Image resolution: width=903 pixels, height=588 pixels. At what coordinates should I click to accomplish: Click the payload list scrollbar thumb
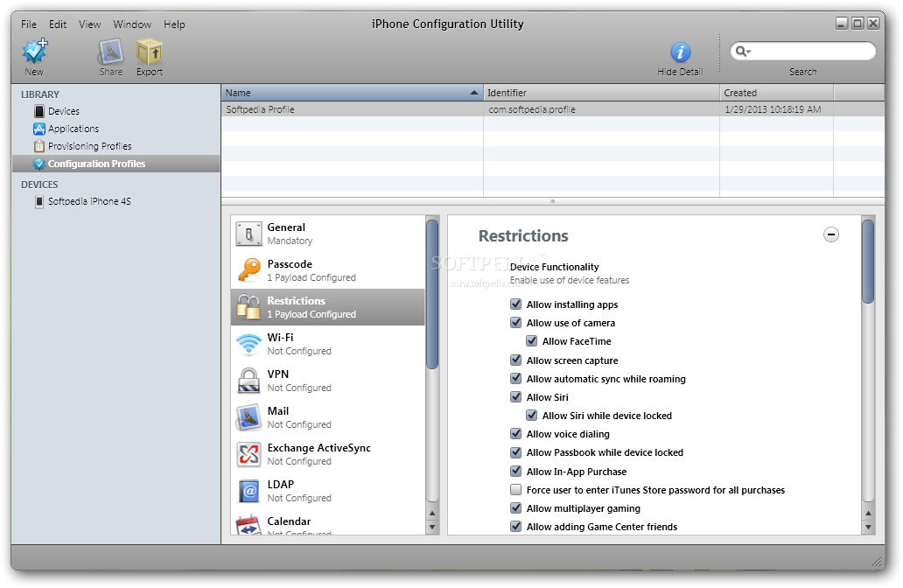click(432, 294)
